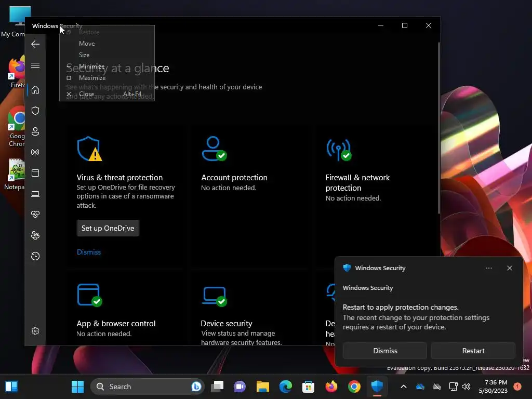532x399 pixels.
Task: Open Family options sidebar icon
Action: [35, 235]
